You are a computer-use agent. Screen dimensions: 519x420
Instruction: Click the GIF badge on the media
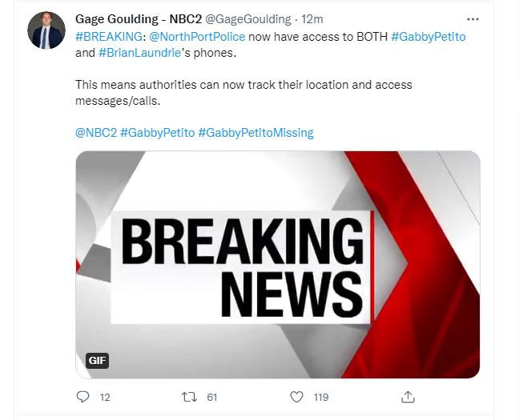97,361
